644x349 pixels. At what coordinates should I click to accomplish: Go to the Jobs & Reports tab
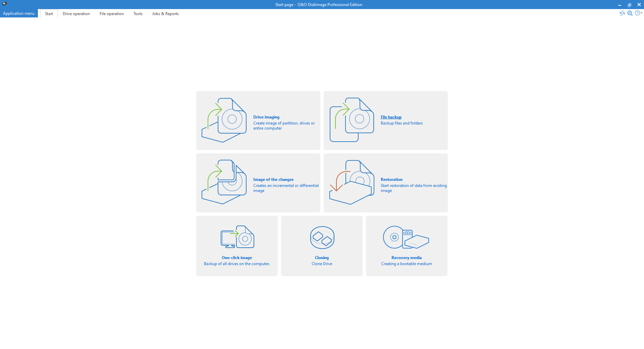[x=165, y=14]
